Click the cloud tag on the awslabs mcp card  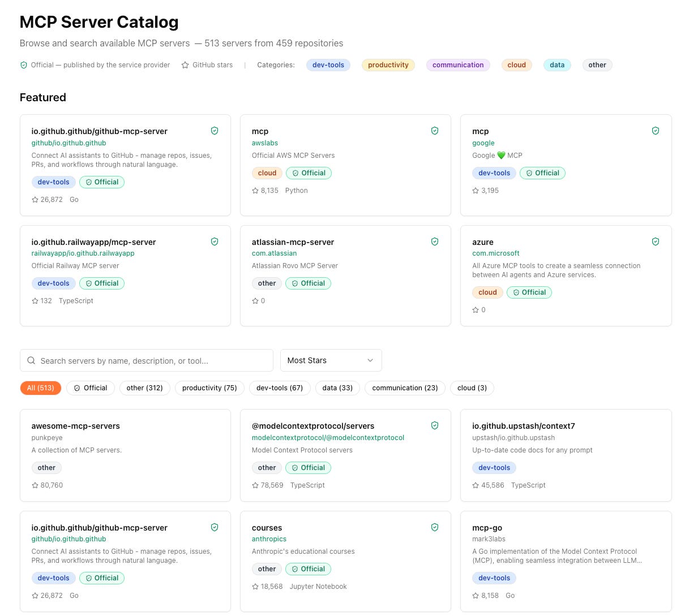tap(267, 173)
